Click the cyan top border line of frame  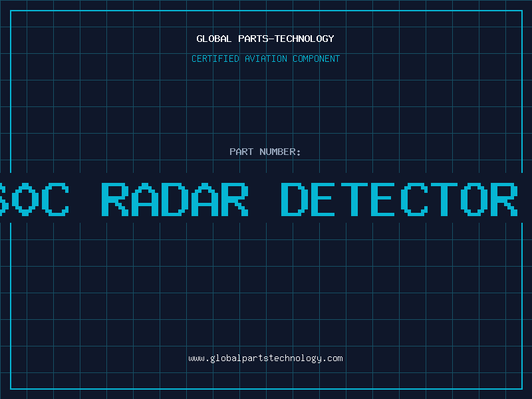(267, 11)
